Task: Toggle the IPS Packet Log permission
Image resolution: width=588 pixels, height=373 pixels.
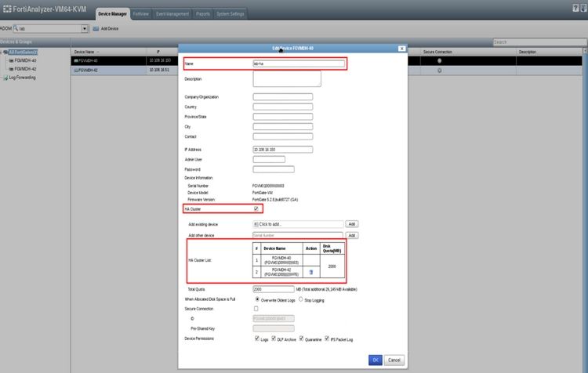Action: tap(327, 339)
